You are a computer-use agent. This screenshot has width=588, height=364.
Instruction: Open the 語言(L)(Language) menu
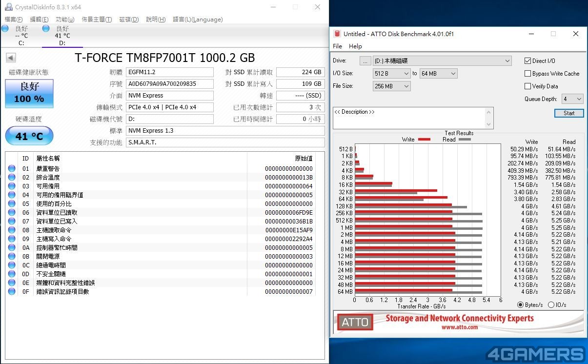pos(198,20)
